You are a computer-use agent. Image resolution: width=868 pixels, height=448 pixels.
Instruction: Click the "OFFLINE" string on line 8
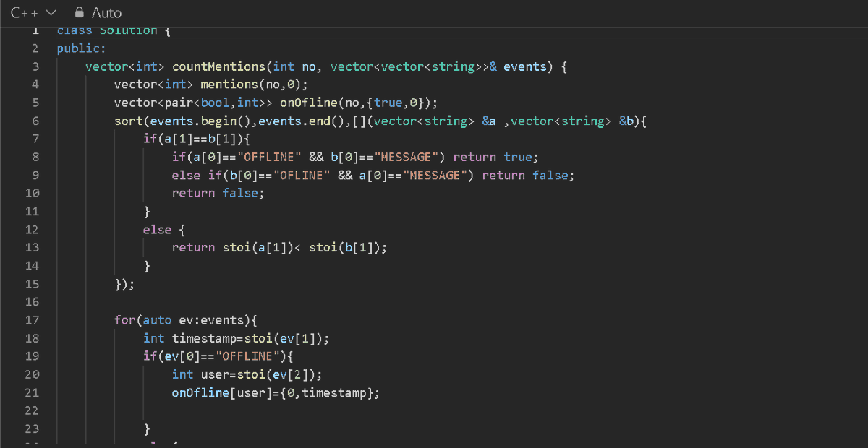pyautogui.click(x=269, y=157)
